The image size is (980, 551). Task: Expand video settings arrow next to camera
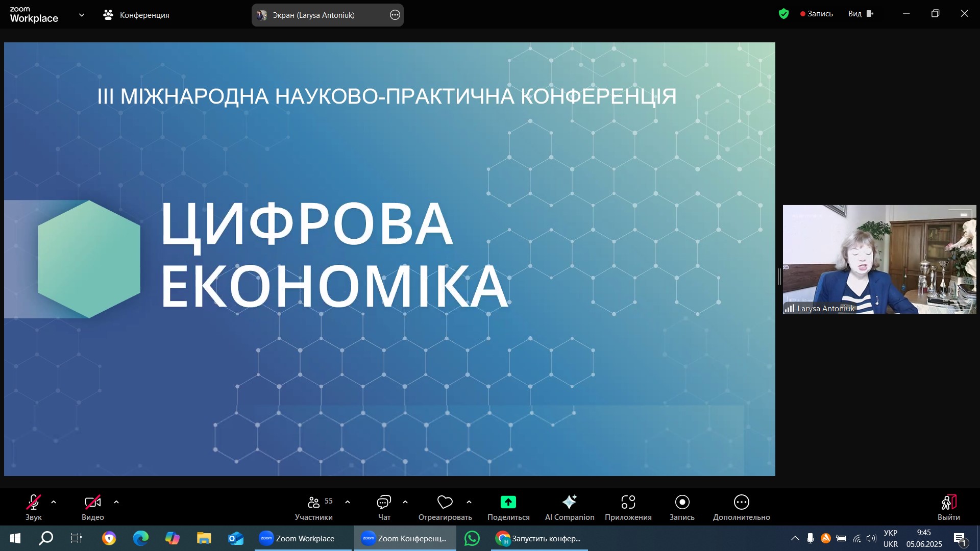click(116, 503)
